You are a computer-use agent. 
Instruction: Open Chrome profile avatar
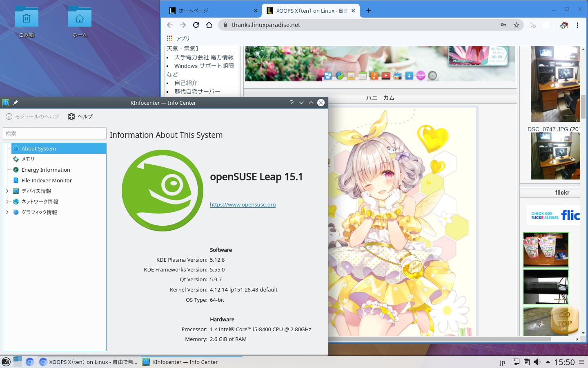pos(564,25)
